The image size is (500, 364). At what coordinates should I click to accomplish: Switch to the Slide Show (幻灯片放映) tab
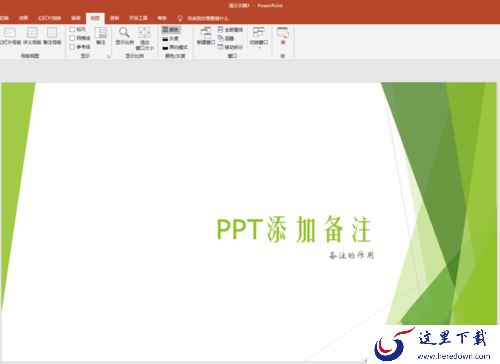(50, 18)
